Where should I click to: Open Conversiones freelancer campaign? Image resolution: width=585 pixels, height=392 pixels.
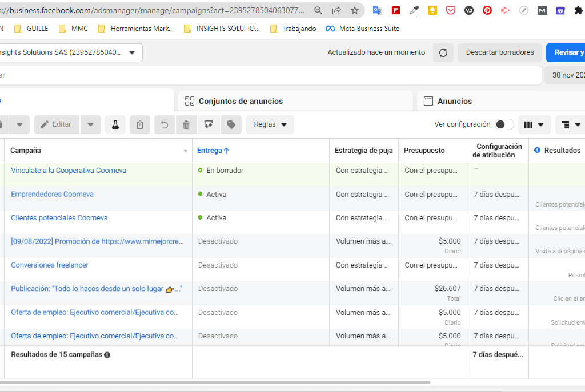50,265
